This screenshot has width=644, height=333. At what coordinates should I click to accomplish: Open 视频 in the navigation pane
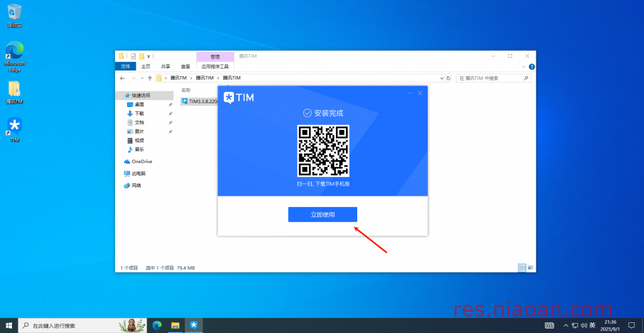point(140,140)
